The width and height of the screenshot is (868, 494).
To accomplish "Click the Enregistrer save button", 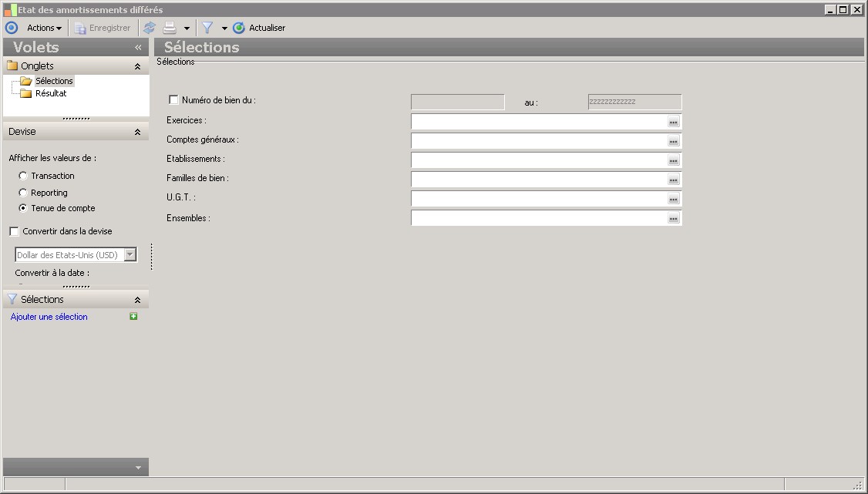I will tap(103, 28).
